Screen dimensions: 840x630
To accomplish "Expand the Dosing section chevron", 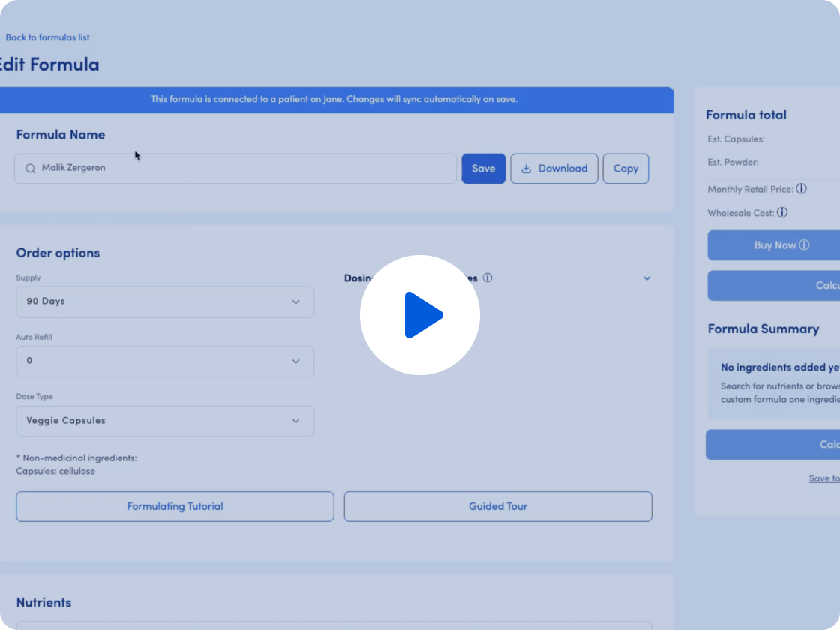I will (646, 278).
